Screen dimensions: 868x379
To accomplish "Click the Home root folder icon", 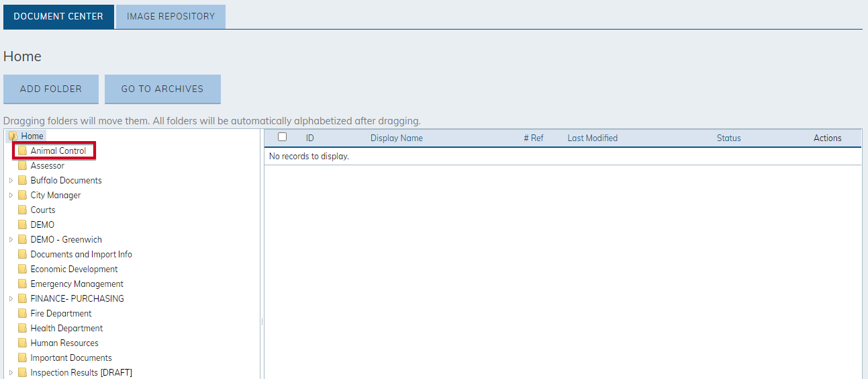I will tap(13, 136).
